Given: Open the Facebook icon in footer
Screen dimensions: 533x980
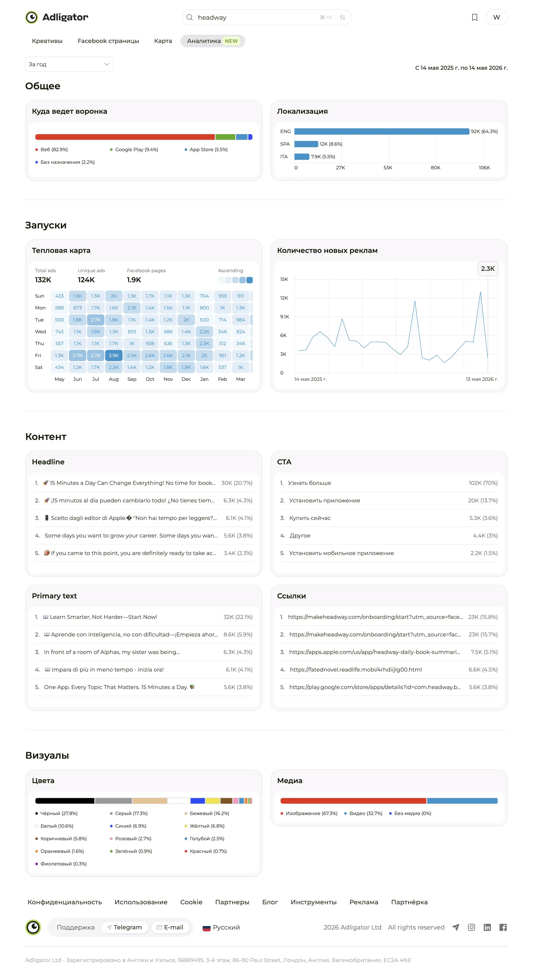Looking at the screenshot, I should pos(503,927).
